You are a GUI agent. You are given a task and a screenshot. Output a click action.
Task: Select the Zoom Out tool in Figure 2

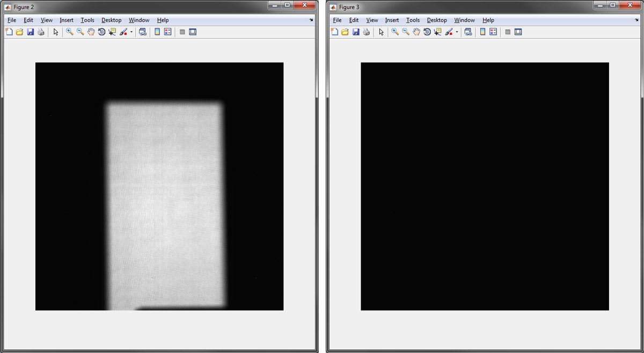[x=80, y=32]
